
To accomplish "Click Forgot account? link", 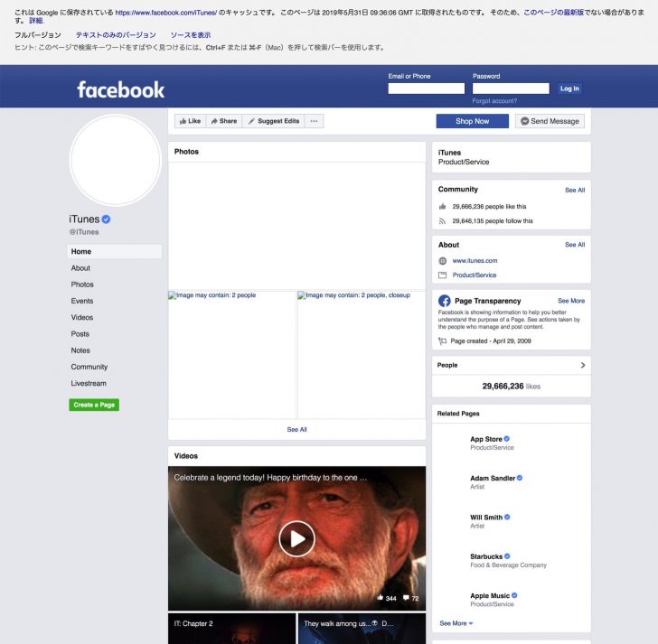I will pyautogui.click(x=494, y=101).
